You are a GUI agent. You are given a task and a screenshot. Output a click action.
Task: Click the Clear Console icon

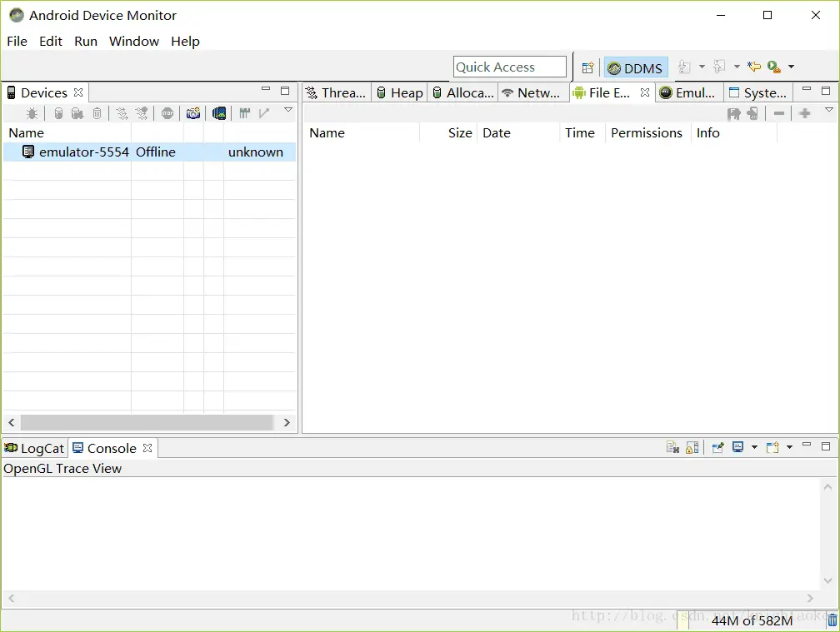coord(672,447)
